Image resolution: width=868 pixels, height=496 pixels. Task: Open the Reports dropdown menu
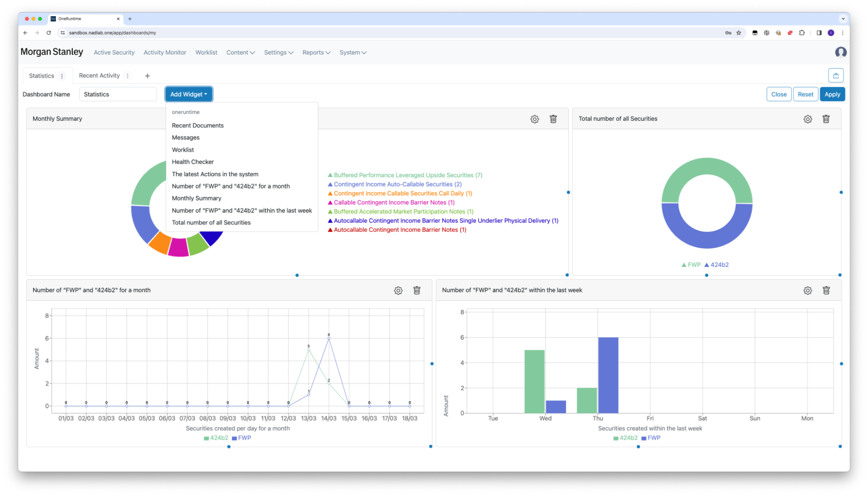(x=316, y=53)
